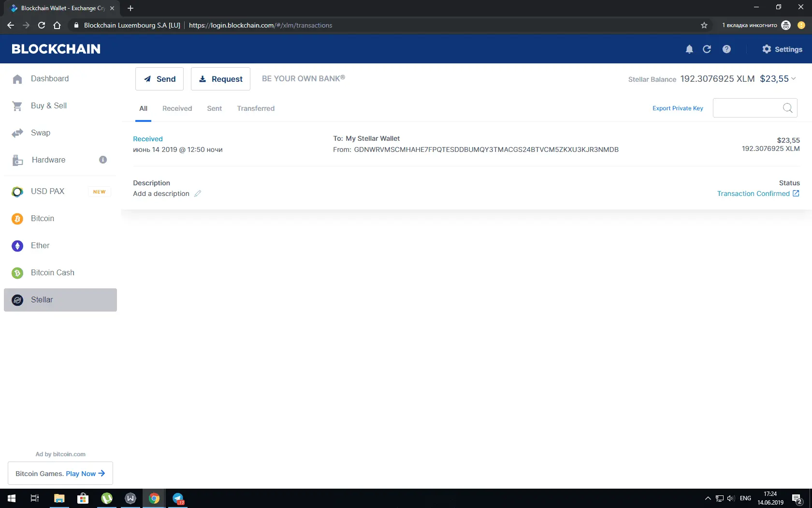Show hidden system tray icons
812x508 pixels.
[x=708, y=498]
